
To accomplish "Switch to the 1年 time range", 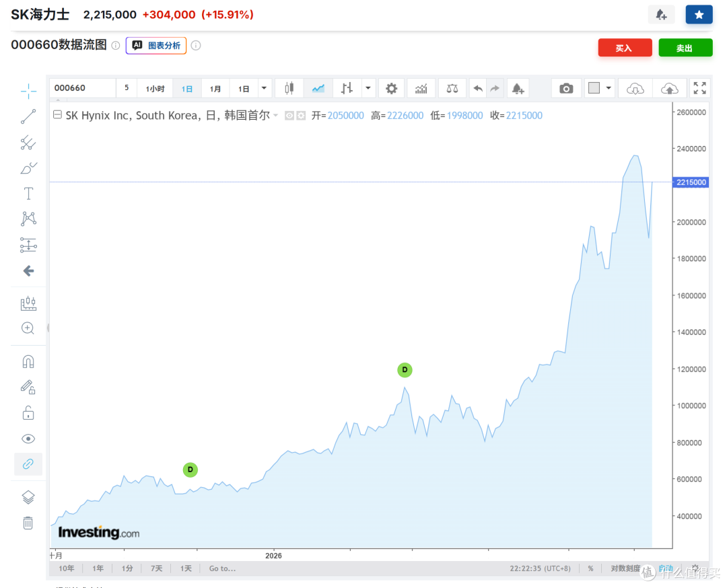I will point(98,568).
